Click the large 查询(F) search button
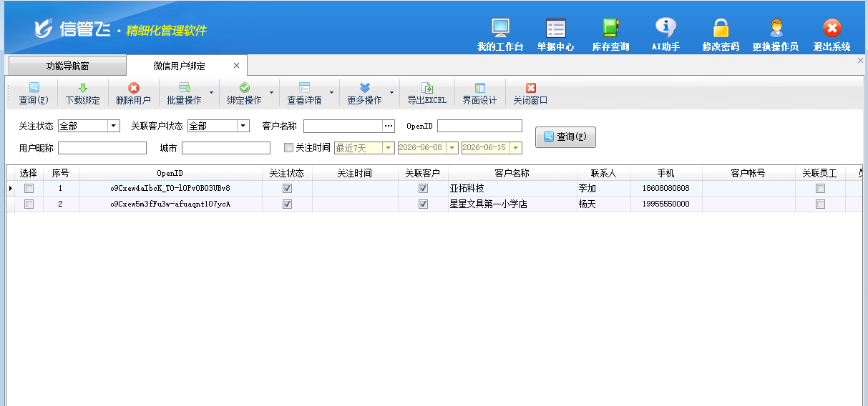This screenshot has width=868, height=406. click(x=565, y=137)
